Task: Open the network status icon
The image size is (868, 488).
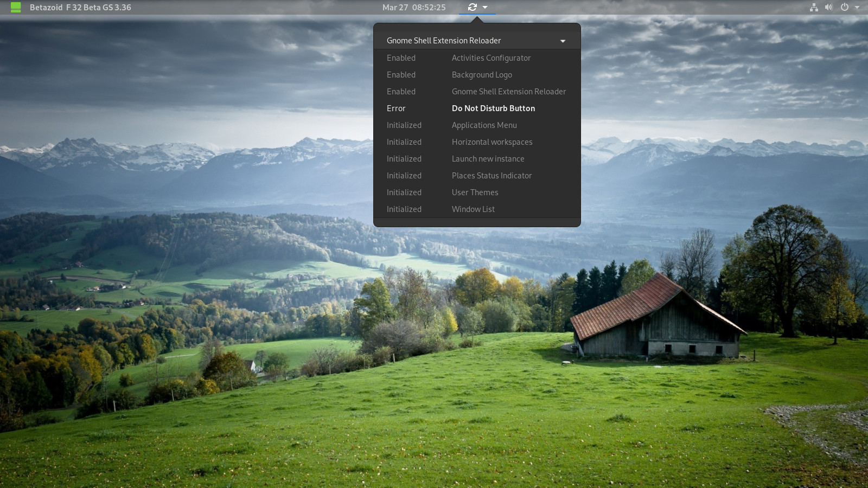Action: coord(814,7)
